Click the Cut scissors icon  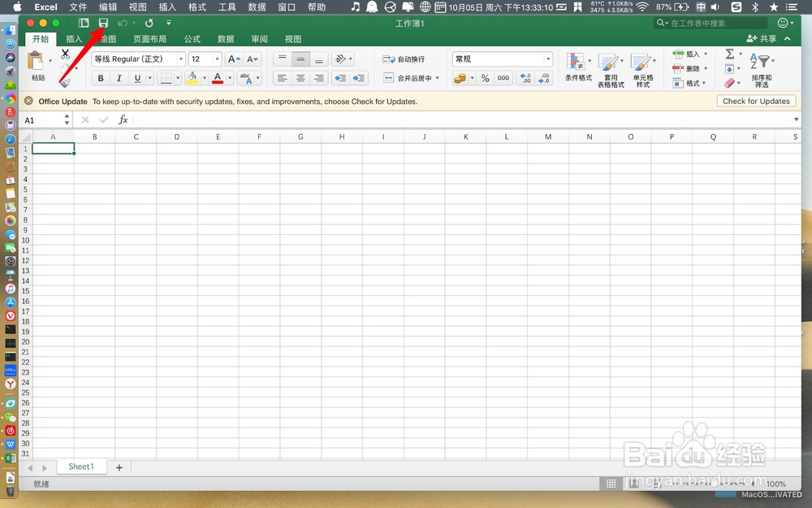coord(65,54)
